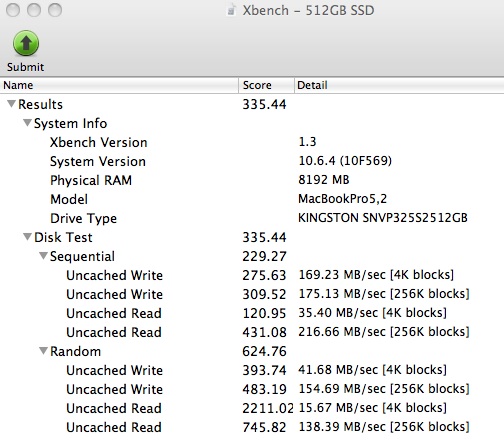Select the row showing 138.39 MB/sec
This screenshot has width=504, height=444.
(x=252, y=427)
